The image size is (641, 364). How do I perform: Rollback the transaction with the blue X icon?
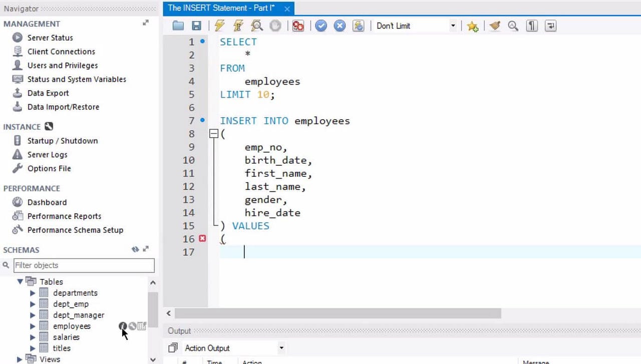pos(340,25)
